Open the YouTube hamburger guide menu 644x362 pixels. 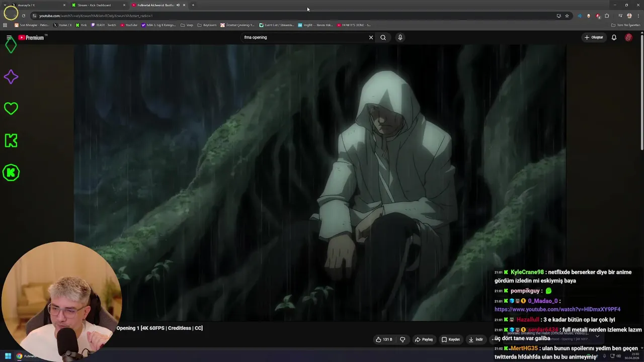click(x=9, y=38)
